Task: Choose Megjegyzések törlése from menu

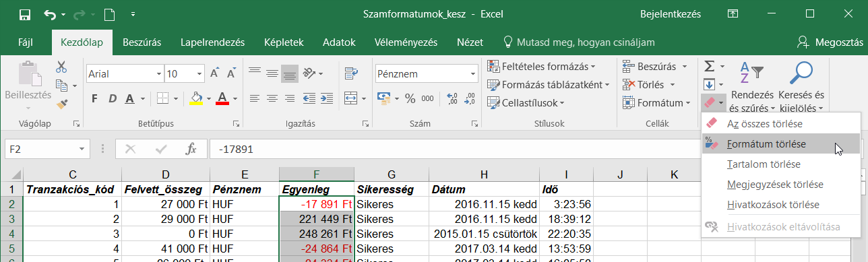Action: pyautogui.click(x=780, y=185)
